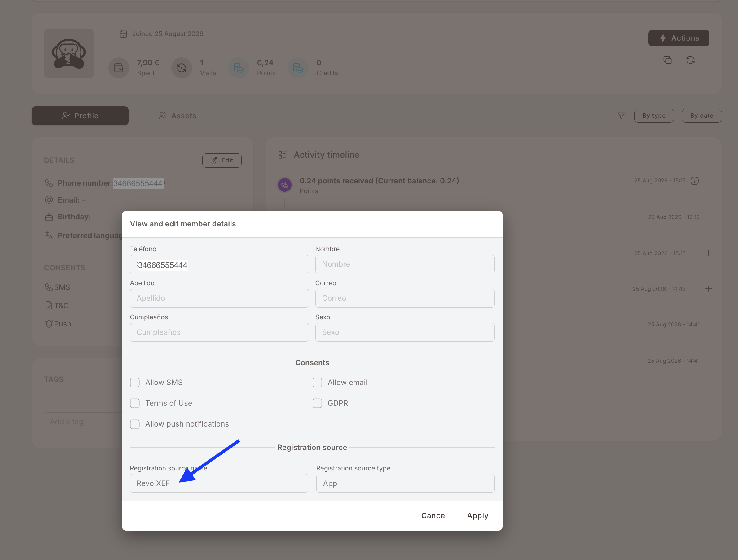Check the Terms of Use checkbox
This screenshot has width=738, height=560.
(135, 403)
